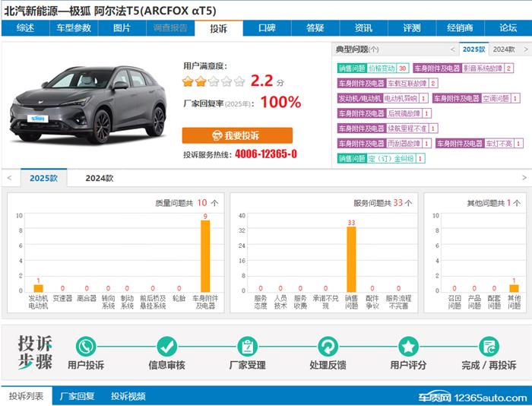Click the 服务态度 axis label
Viewport: 532px width, 406px height.
tap(261, 302)
